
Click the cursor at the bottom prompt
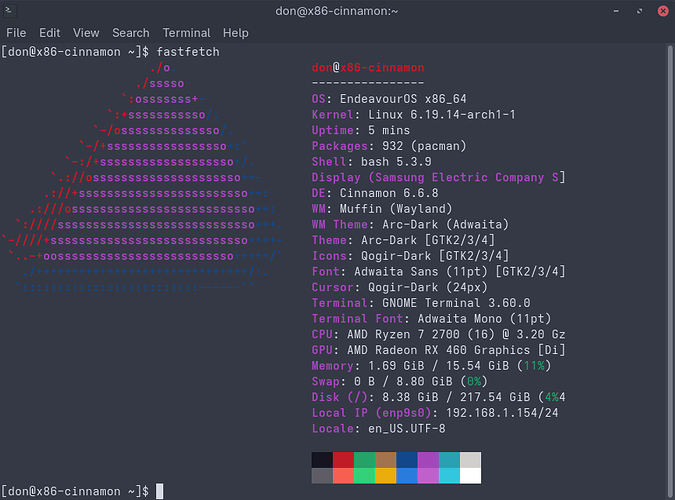coord(159,491)
